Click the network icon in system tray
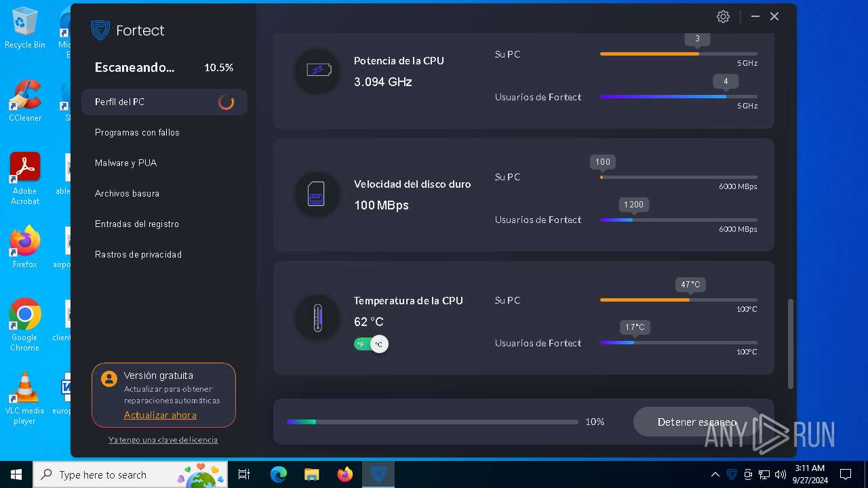 pyautogui.click(x=764, y=474)
